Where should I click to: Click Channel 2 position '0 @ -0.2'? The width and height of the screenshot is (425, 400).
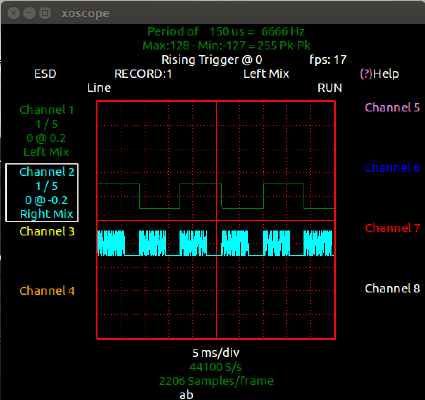pos(46,200)
